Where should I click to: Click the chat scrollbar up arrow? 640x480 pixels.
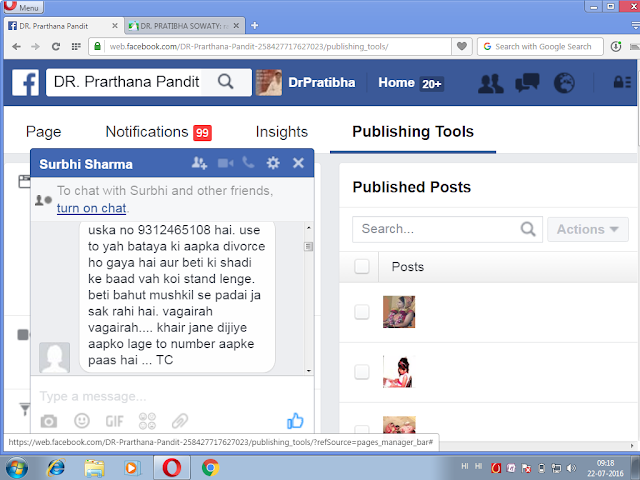(x=309, y=228)
